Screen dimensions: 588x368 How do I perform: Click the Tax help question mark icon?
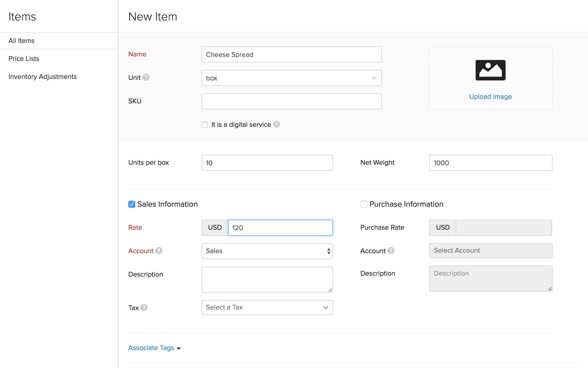144,308
